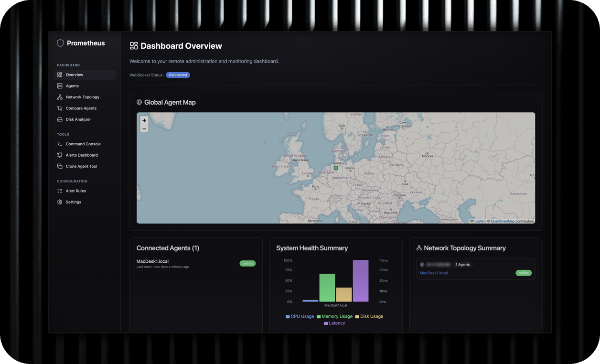Click the green agent marker on the map
The height and width of the screenshot is (364, 600).
336,168
